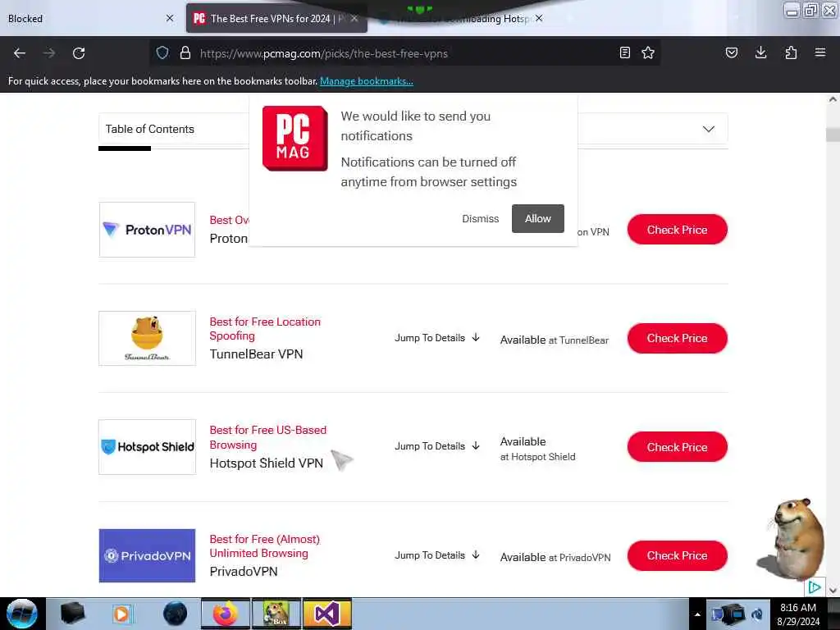Reload the current page
840x630 pixels.
click(79, 53)
